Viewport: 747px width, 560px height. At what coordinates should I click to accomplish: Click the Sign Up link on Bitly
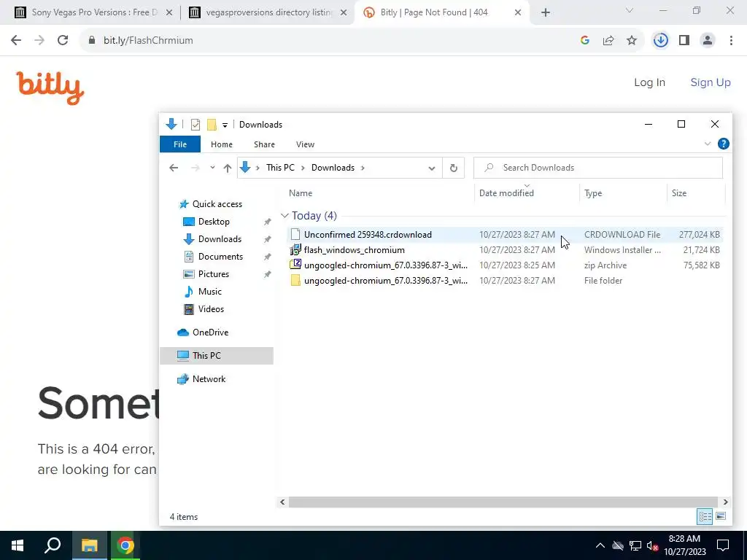click(711, 82)
